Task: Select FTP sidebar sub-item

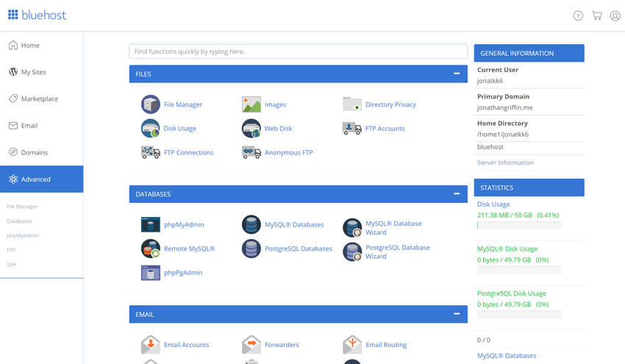Action: 11,250
